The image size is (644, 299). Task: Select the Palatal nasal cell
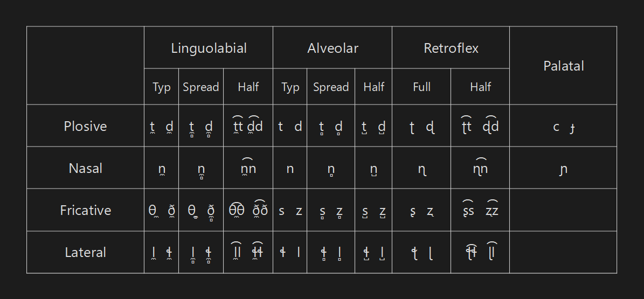click(563, 169)
